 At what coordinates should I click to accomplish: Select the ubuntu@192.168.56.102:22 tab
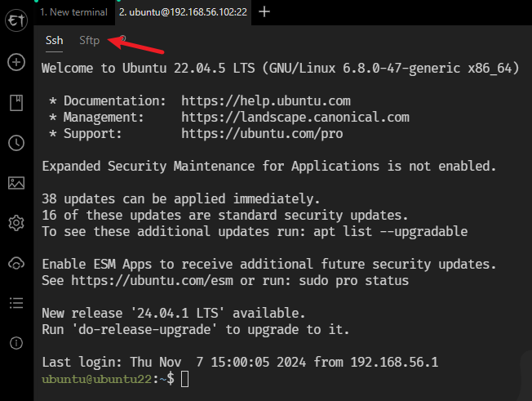pyautogui.click(x=183, y=12)
